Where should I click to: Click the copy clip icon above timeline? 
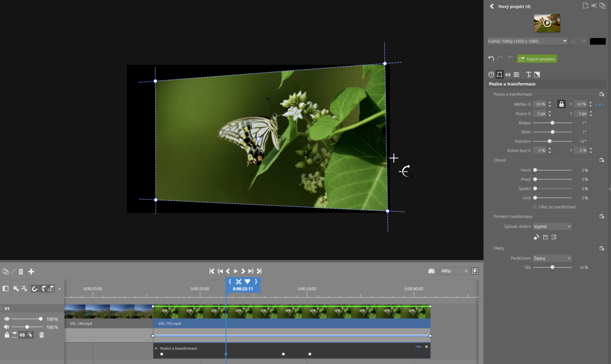(5, 271)
